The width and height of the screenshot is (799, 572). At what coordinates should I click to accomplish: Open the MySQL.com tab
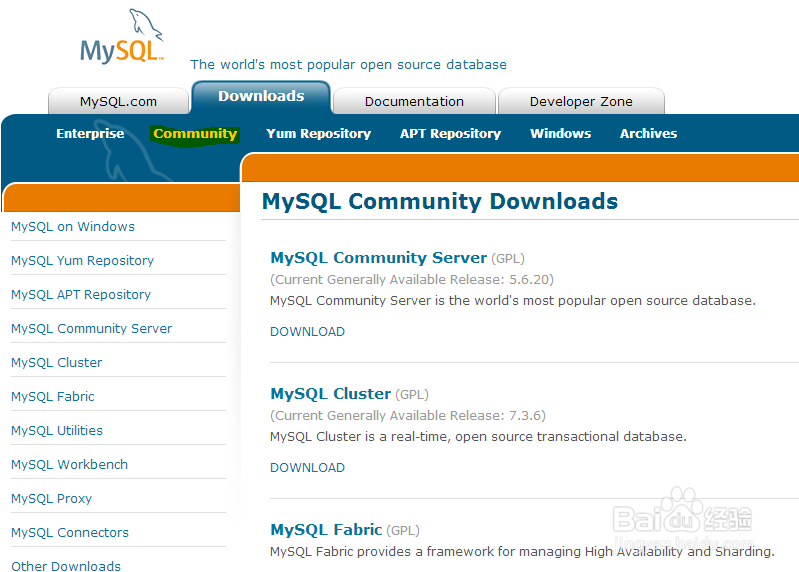click(118, 101)
